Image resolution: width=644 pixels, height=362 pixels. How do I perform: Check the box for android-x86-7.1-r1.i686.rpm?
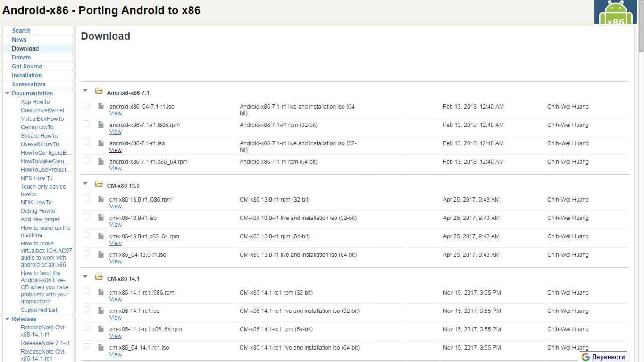tap(86, 124)
